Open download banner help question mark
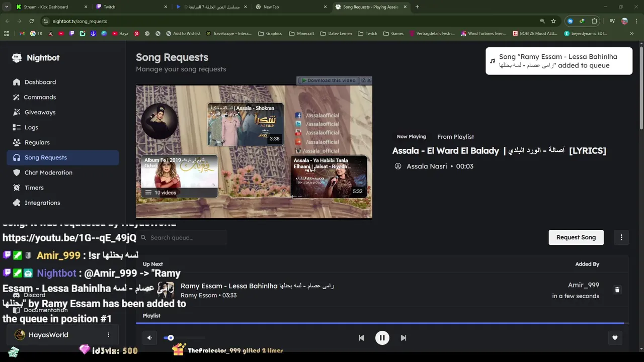This screenshot has height=362, width=644. [x=363, y=80]
